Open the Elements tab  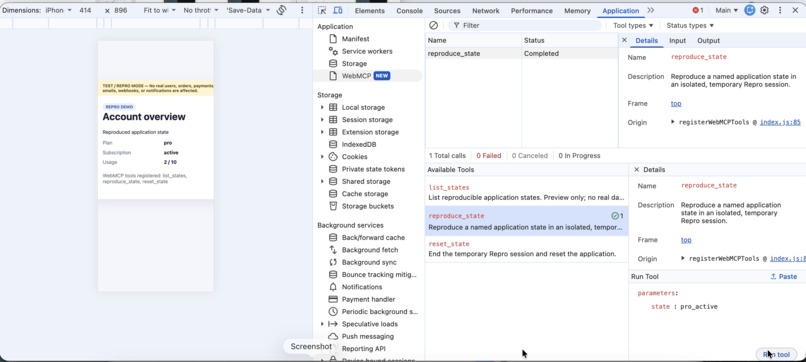[370, 11]
